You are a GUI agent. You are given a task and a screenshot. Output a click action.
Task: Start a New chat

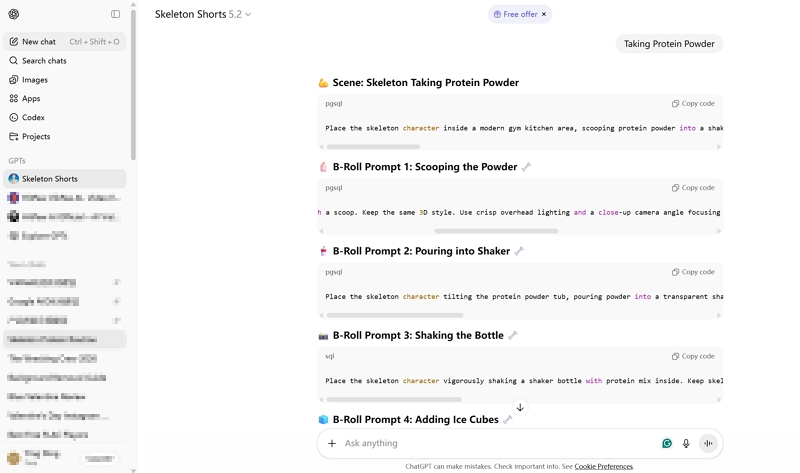point(40,42)
